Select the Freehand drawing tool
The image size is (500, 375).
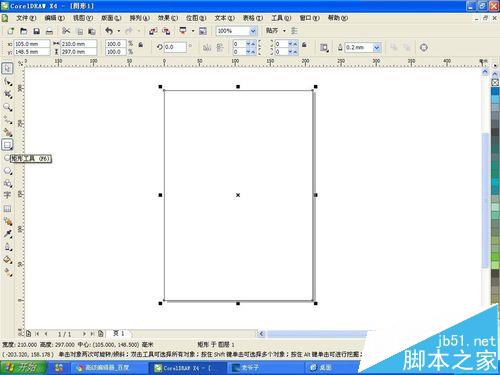point(8,120)
